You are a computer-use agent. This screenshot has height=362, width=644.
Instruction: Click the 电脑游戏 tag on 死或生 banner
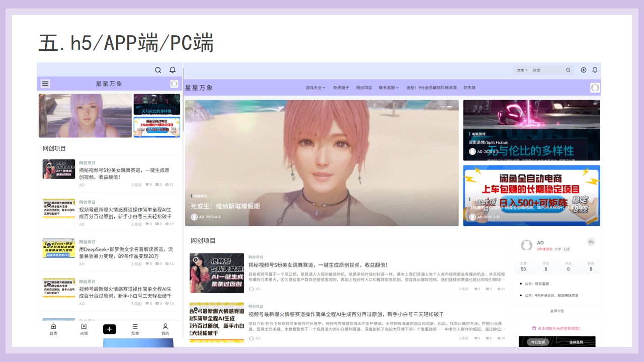(x=199, y=196)
